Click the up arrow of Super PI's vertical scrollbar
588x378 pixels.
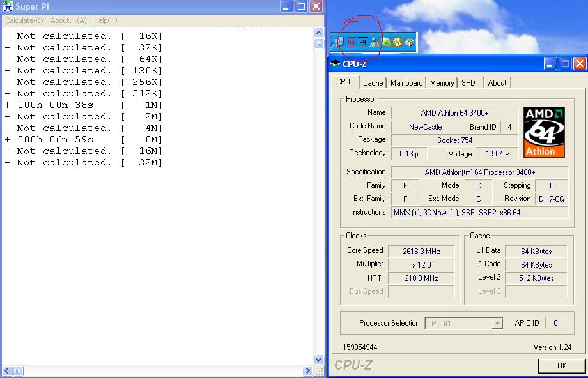tap(319, 33)
